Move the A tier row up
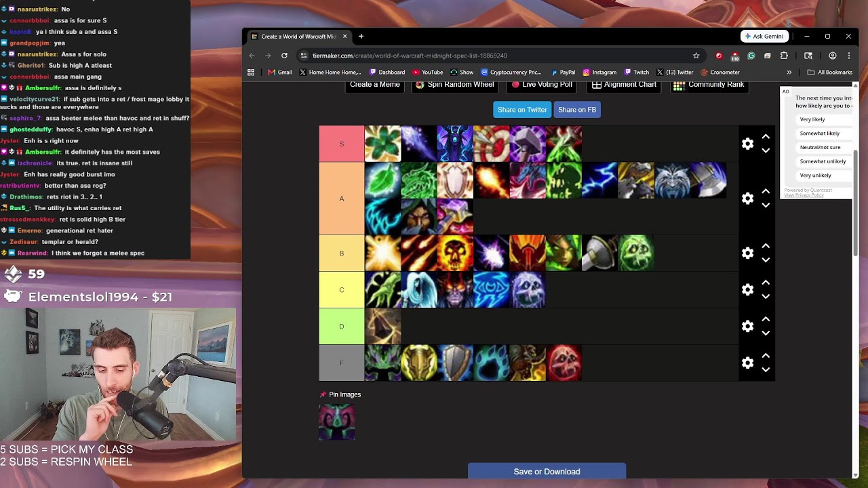868x488 pixels. pyautogui.click(x=766, y=192)
